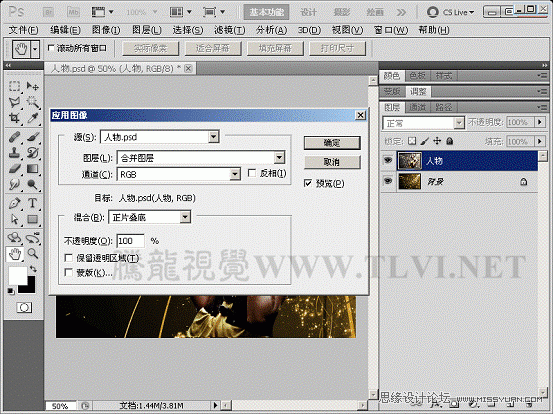Select the Rectangular Marquee tool

(x=14, y=86)
